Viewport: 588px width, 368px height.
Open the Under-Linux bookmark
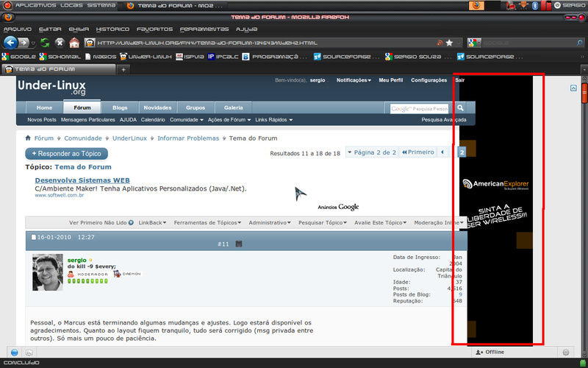click(146, 57)
